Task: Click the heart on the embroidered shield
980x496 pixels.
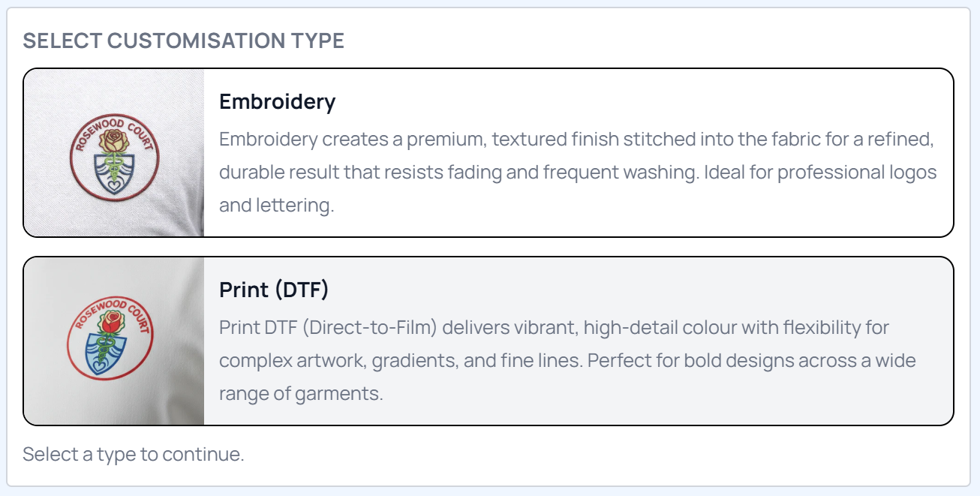Action: (113, 182)
